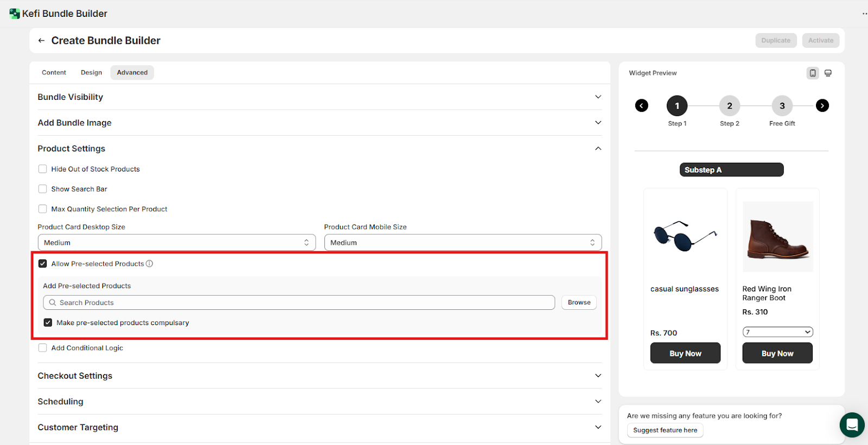The image size is (868, 445).
Task: Click the Browse button for products
Action: click(x=579, y=303)
